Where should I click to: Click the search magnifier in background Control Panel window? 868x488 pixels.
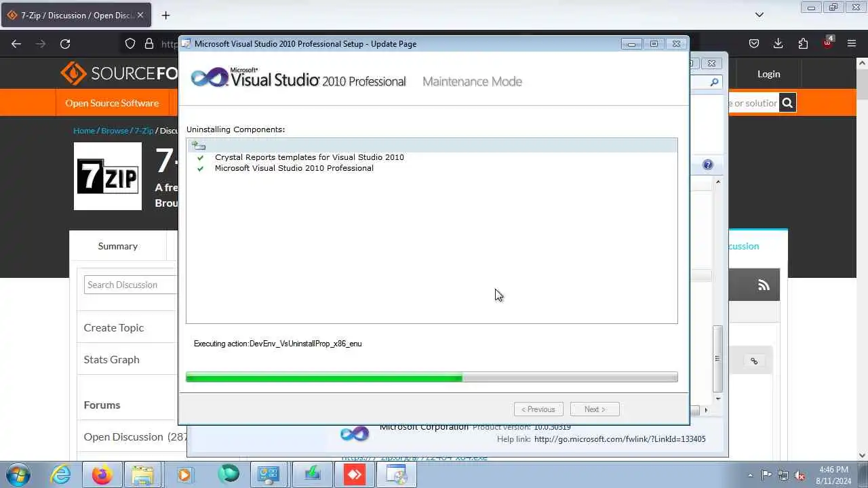[714, 82]
